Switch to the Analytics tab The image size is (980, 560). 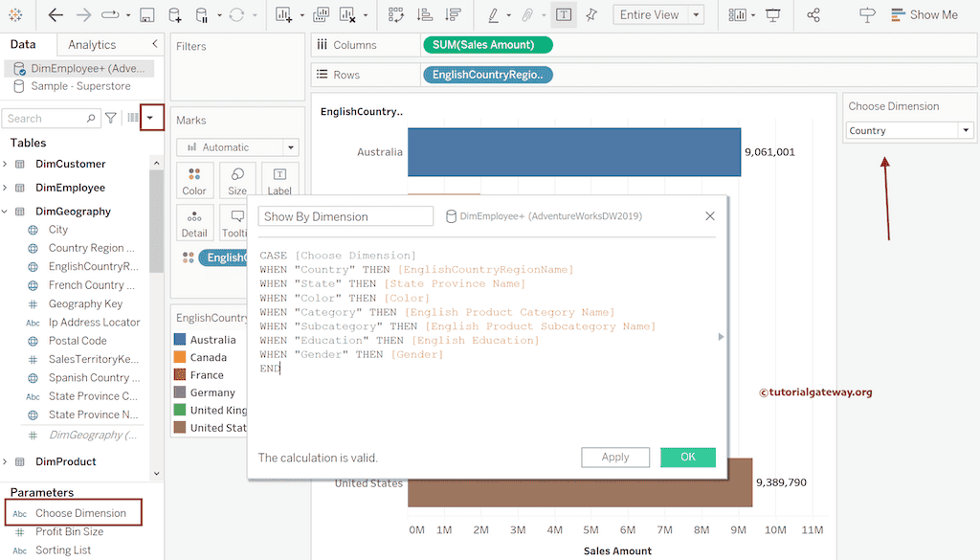point(92,44)
